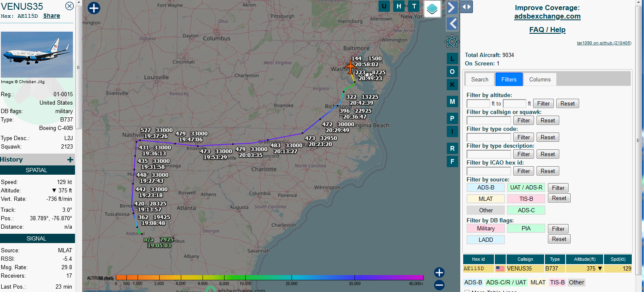Select Other source option
644x292 pixels.
point(486,210)
